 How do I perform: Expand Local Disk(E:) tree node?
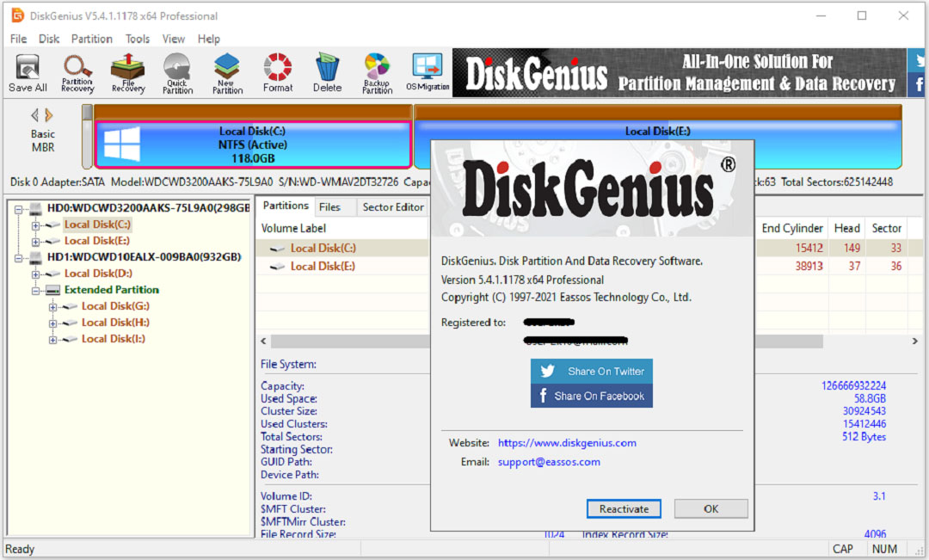(35, 242)
